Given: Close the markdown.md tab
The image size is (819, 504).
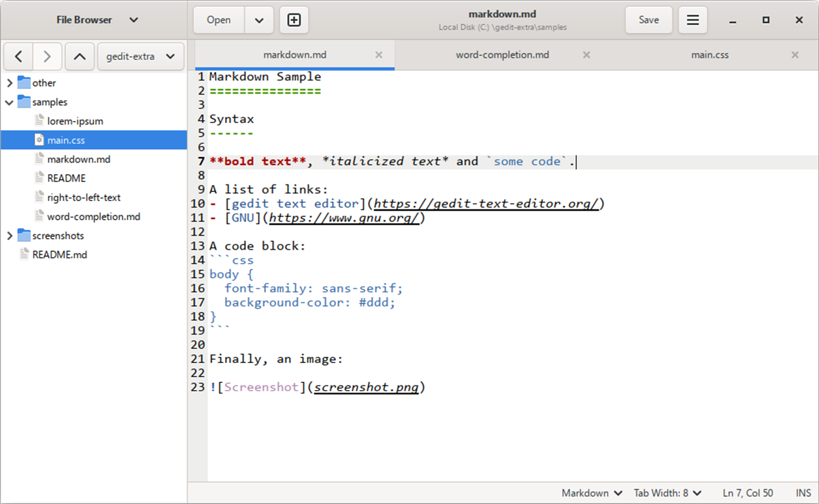Looking at the screenshot, I should pyautogui.click(x=379, y=55).
